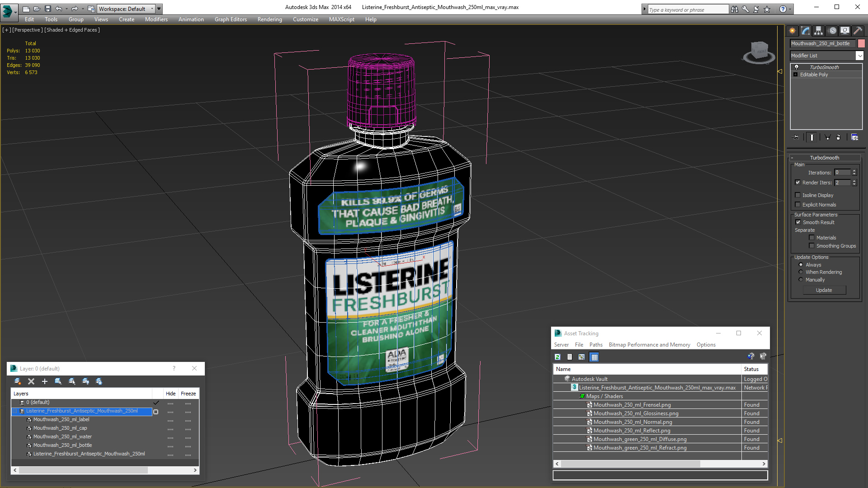
Task: Switch to the Utilities hammer panel tab
Action: [858, 31]
